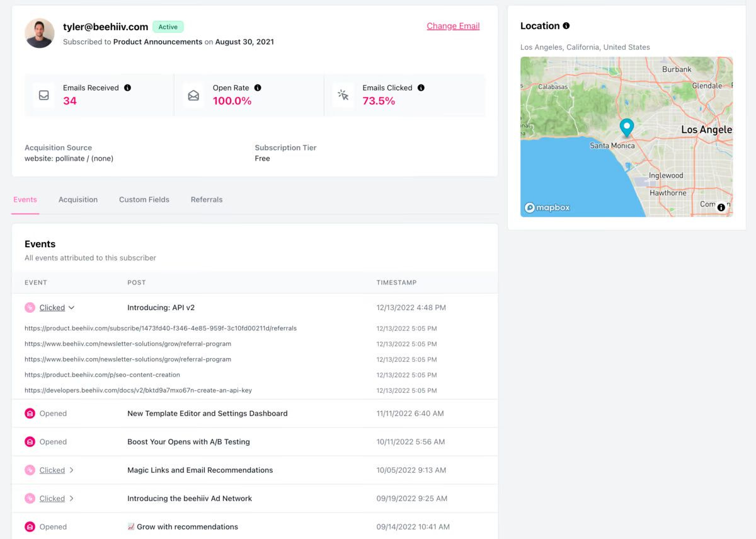The image size is (756, 539).
Task: Click Magic Links and Email Recommendations post
Action: pyautogui.click(x=200, y=470)
